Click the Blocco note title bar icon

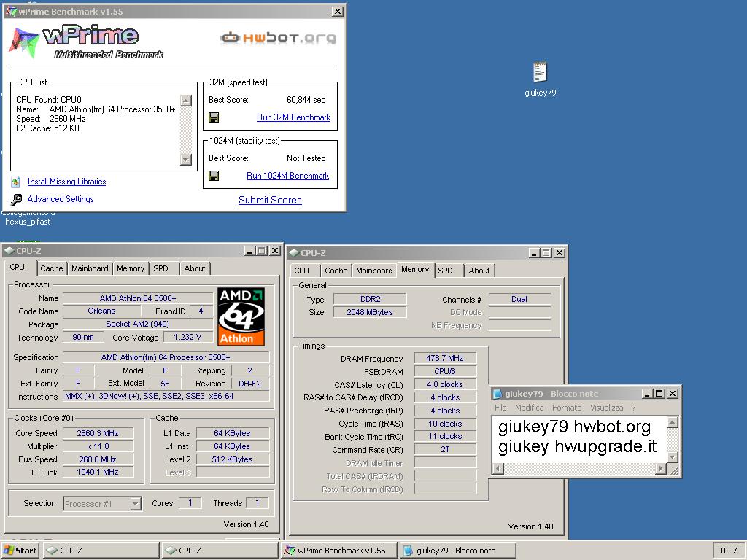point(498,394)
